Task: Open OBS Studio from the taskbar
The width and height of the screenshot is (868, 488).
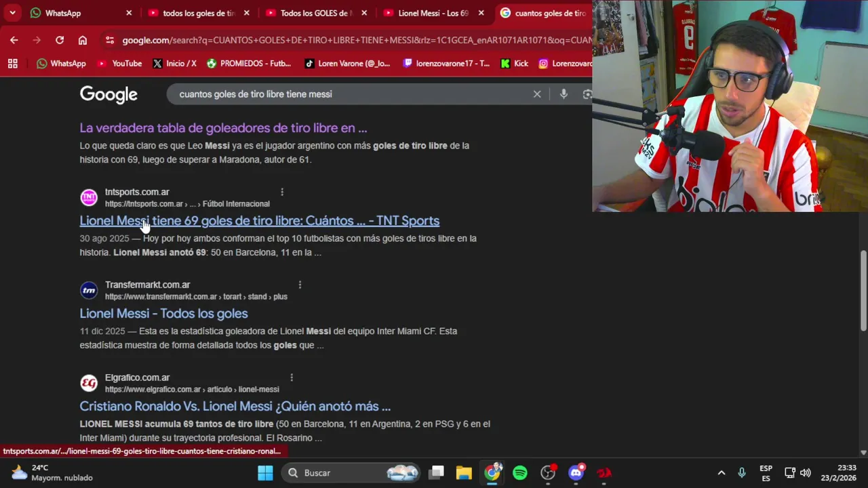Action: coord(548,472)
